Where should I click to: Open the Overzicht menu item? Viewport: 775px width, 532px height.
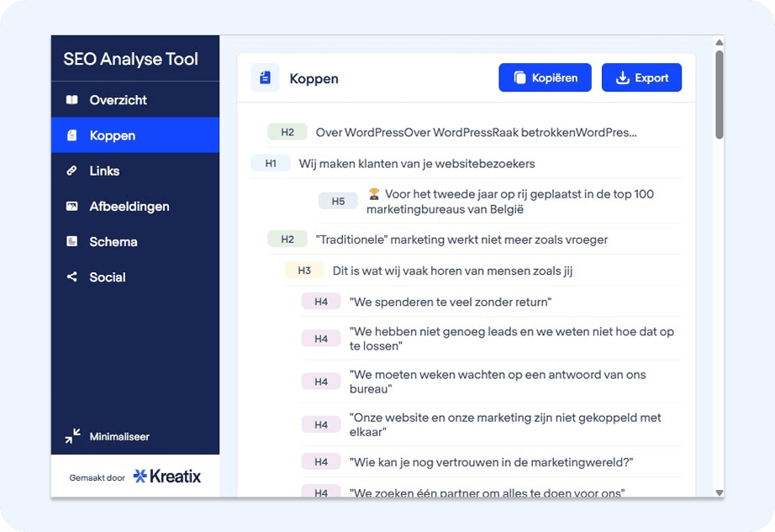point(118,100)
